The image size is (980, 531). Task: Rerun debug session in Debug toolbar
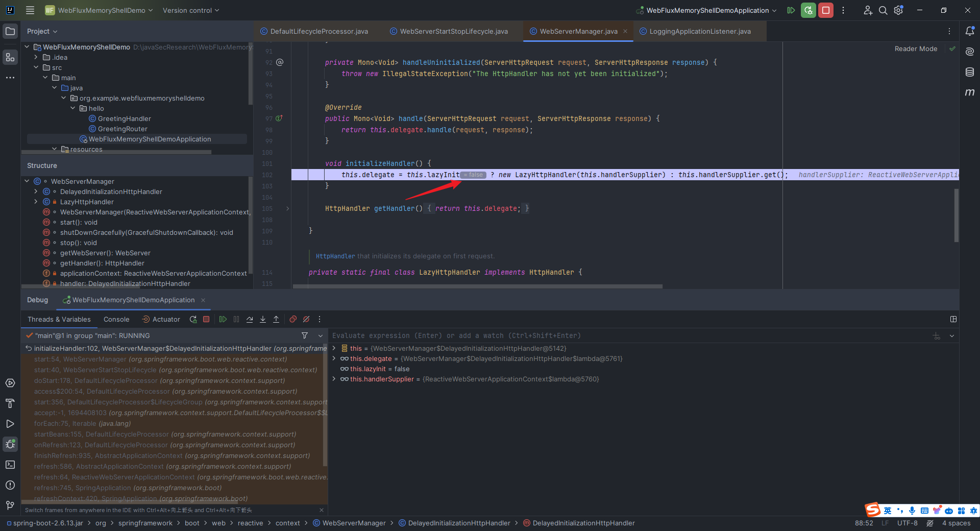(193, 320)
